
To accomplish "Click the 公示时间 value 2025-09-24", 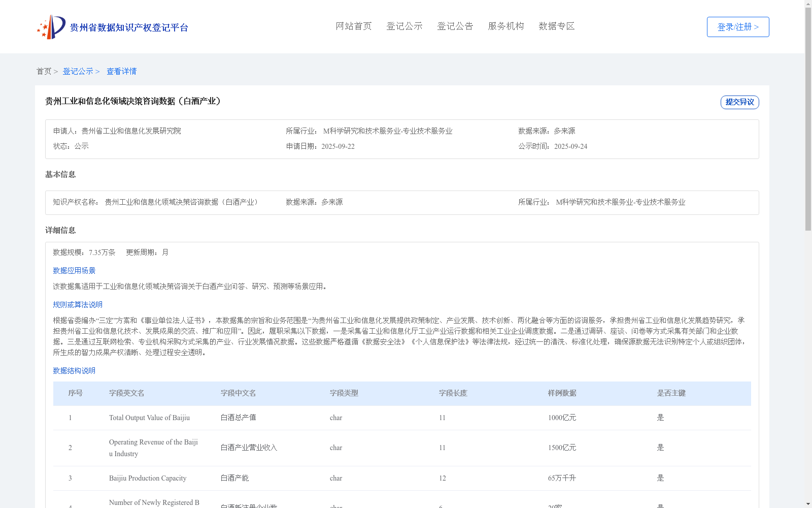I will point(570,146).
